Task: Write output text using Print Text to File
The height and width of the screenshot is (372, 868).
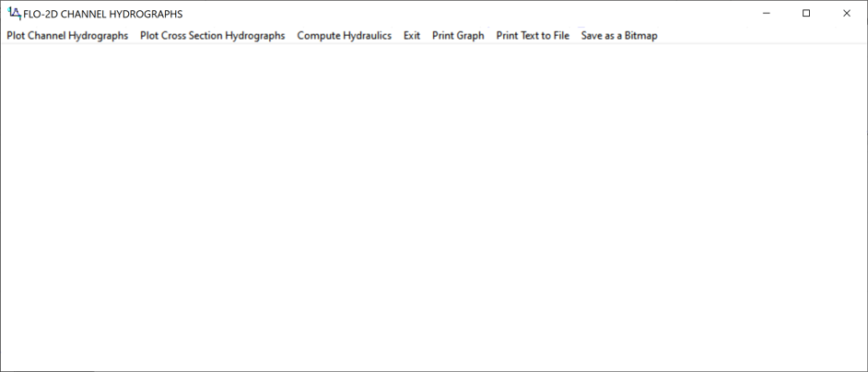Action: [x=533, y=36]
